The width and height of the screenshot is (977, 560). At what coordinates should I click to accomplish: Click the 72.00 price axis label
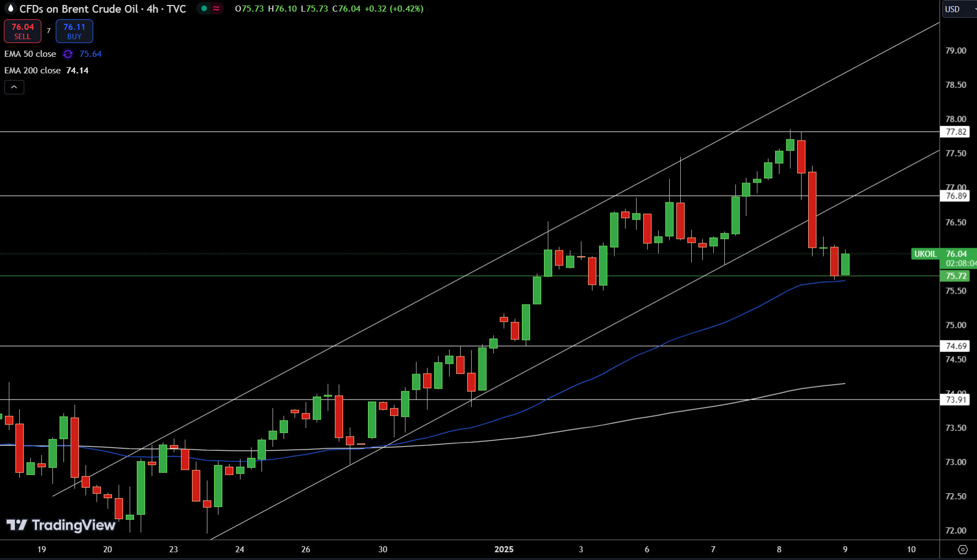(x=956, y=530)
